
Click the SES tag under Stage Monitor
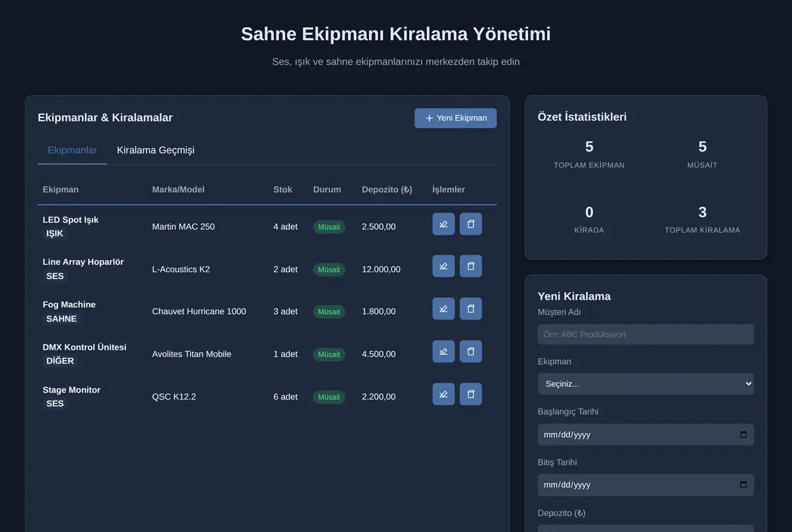point(55,404)
